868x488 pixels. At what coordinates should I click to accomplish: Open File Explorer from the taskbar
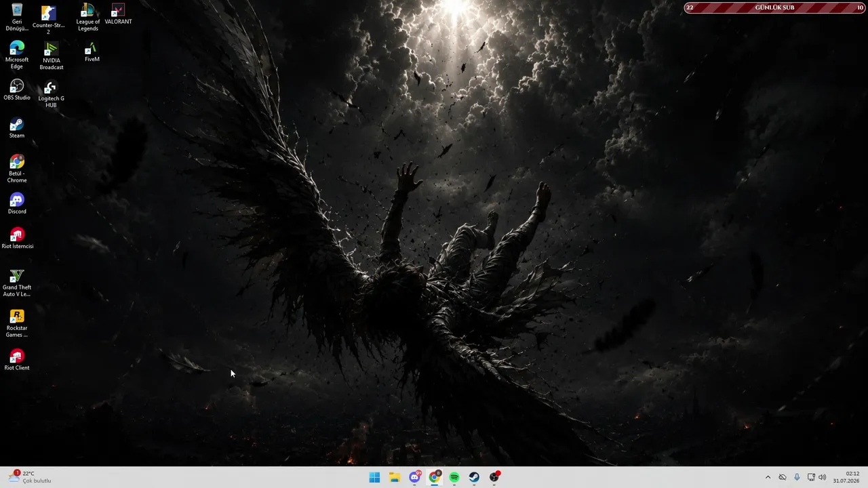[394, 477]
